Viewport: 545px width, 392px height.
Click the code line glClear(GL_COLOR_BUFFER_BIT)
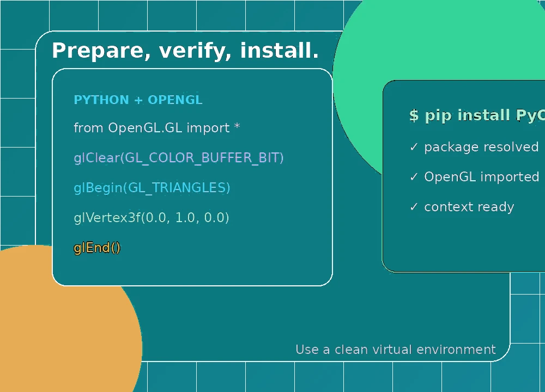179,158
